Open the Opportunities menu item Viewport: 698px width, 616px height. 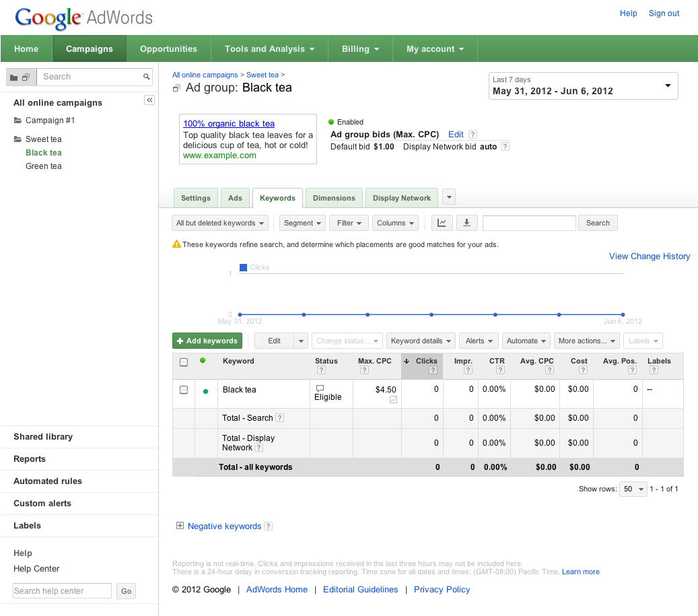168,49
